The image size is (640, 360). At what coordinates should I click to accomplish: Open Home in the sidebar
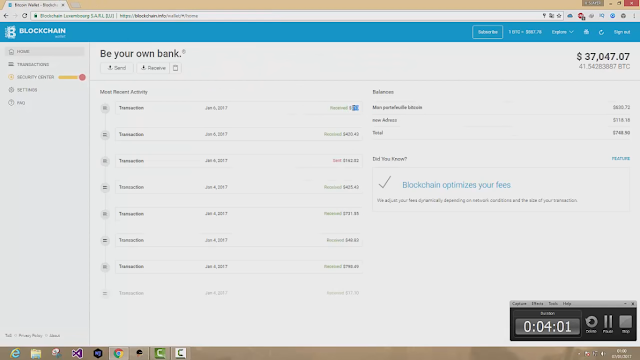45,51
